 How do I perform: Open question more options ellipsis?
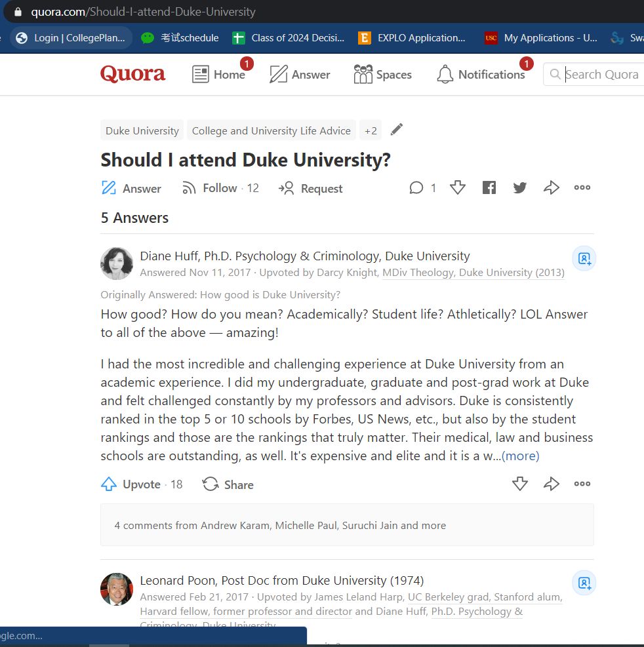582,187
